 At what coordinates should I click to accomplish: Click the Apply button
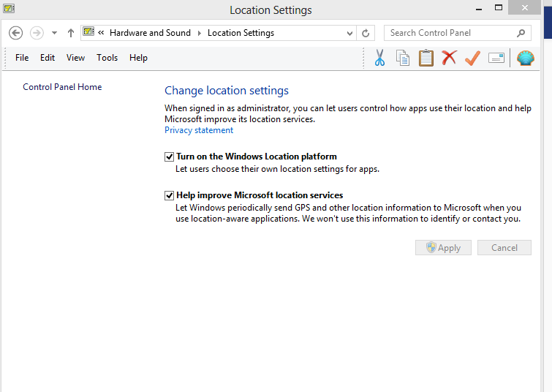pos(443,248)
